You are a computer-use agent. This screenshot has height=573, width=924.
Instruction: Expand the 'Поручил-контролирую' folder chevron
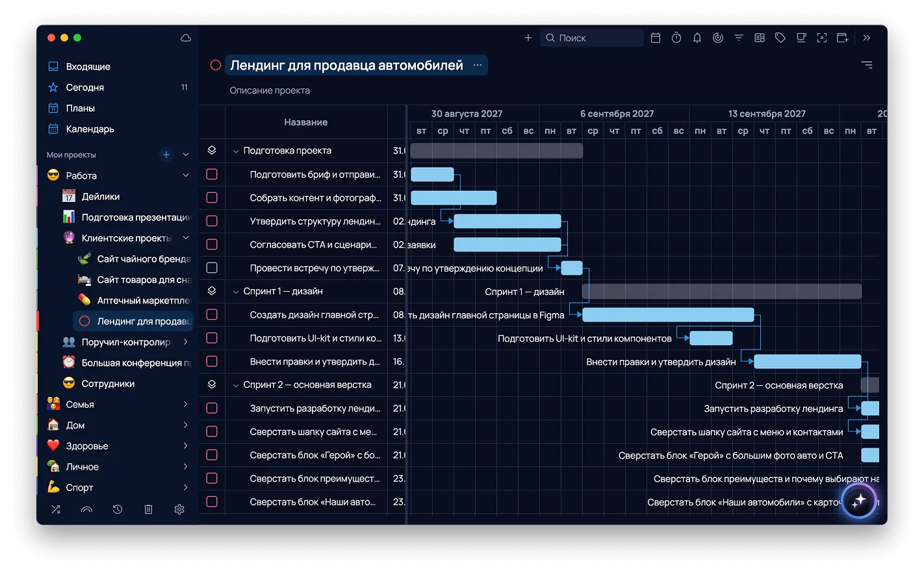click(186, 342)
